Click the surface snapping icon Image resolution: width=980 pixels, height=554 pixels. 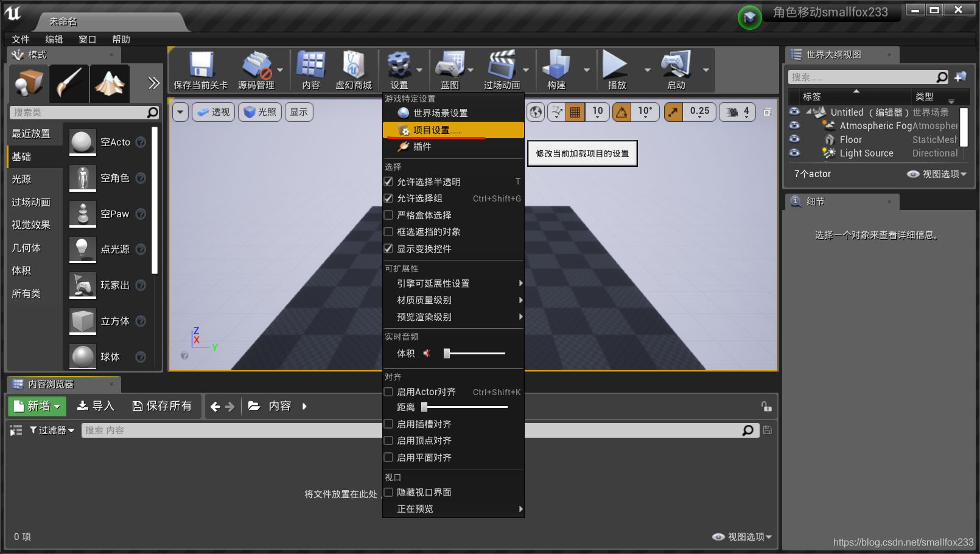coord(556,112)
